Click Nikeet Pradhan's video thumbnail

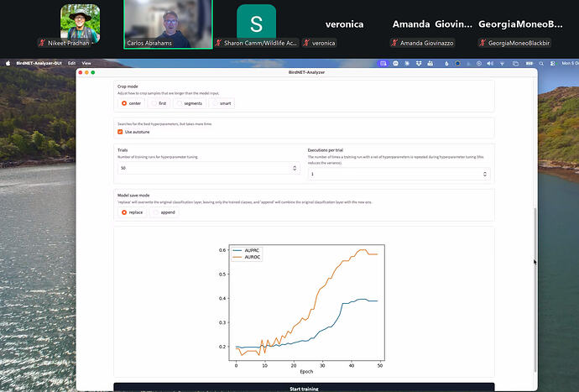80,24
